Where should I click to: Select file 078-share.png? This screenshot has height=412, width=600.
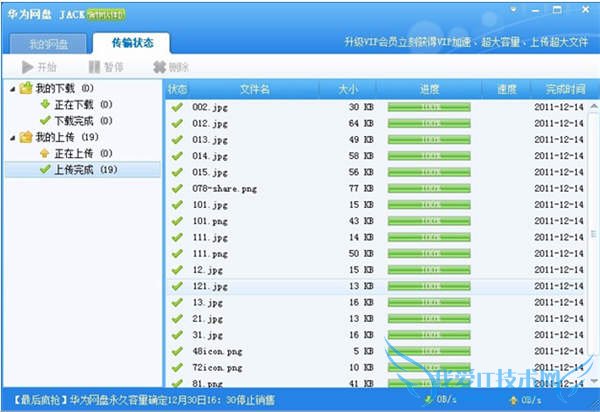(x=225, y=189)
